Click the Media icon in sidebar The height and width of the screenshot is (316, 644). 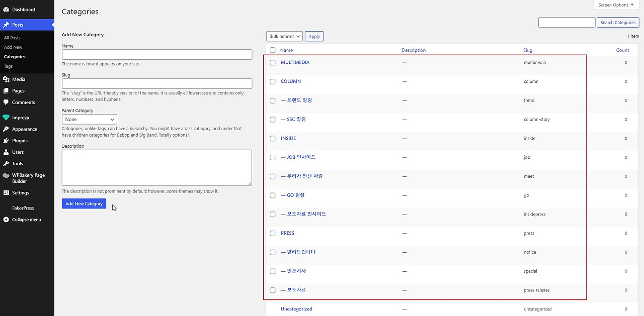[x=6, y=79]
